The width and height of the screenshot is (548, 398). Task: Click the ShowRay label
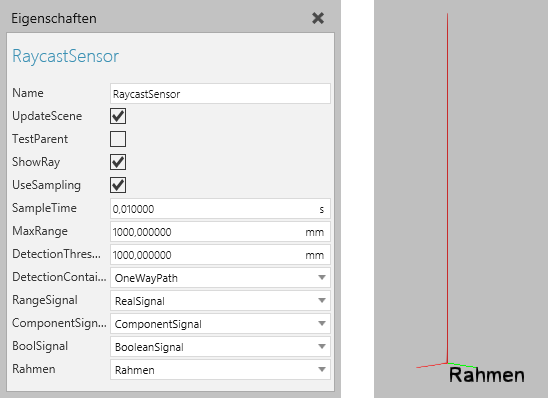(x=36, y=162)
